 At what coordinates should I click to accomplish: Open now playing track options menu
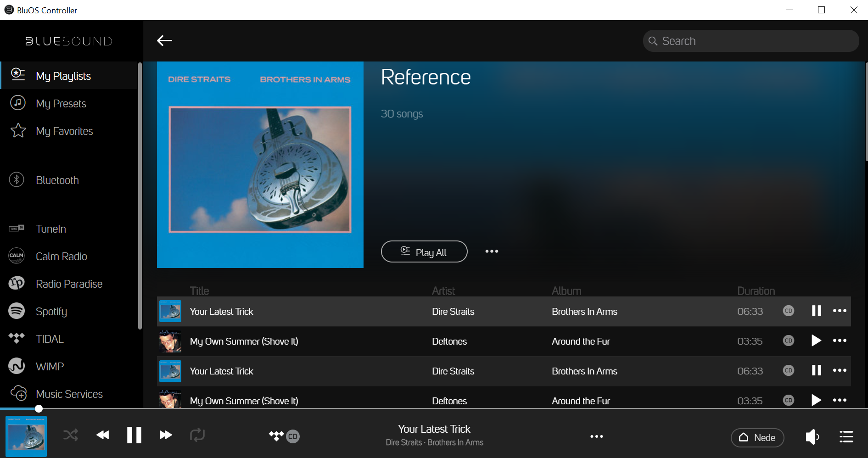click(596, 436)
